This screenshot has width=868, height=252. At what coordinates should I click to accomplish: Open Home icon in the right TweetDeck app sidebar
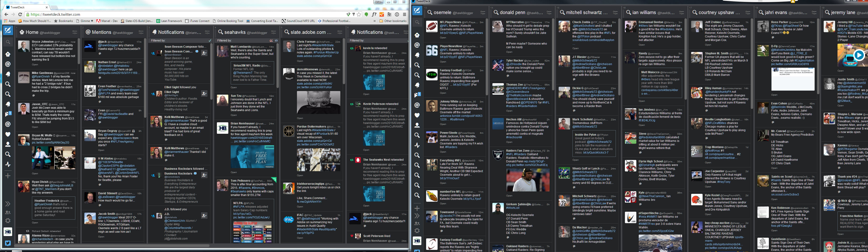(417, 35)
